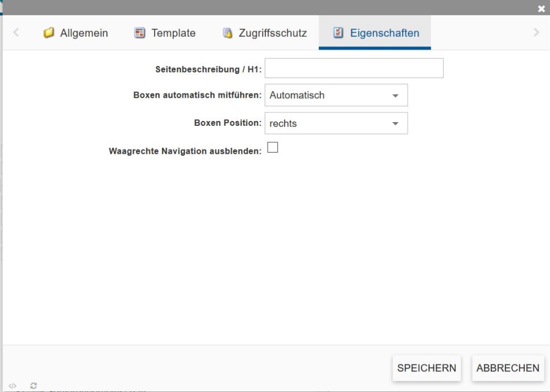550x392 pixels.
Task: Click the folder icon beside Allgemein
Action: pos(49,33)
